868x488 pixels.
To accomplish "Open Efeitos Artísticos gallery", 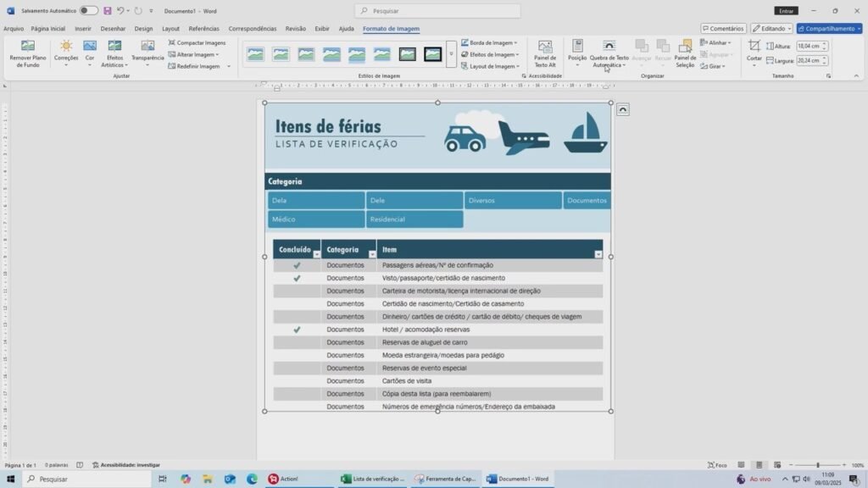I will point(114,47).
